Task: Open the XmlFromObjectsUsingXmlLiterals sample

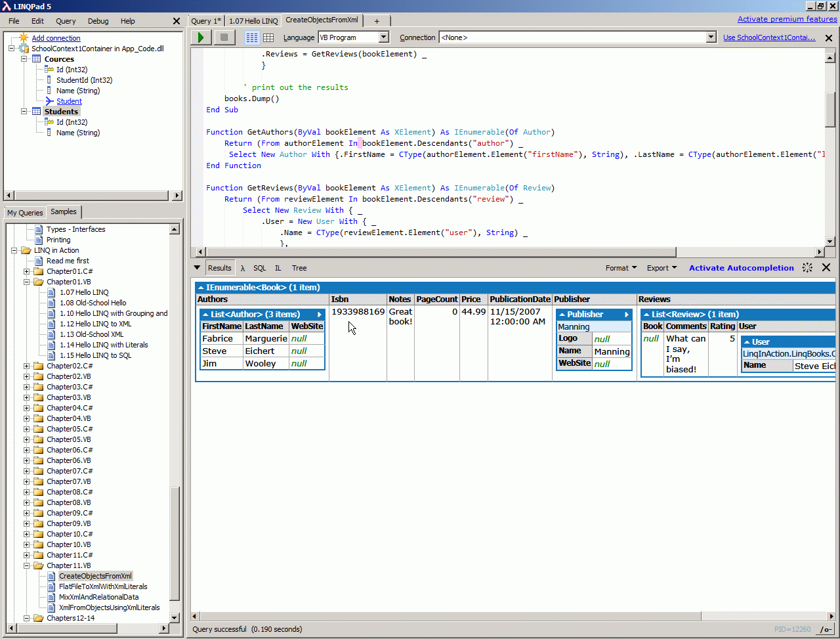Action: coord(109,607)
